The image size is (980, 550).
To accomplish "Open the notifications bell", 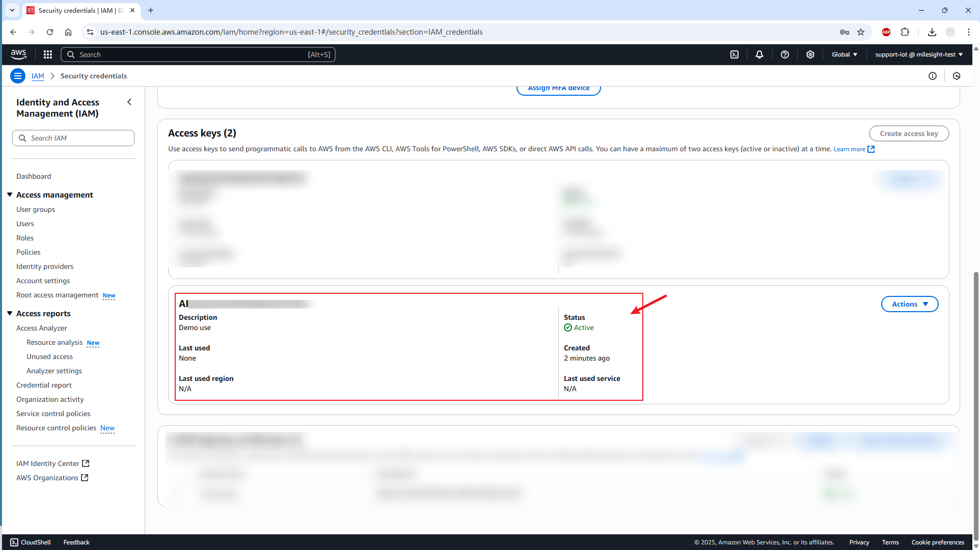I will [759, 54].
